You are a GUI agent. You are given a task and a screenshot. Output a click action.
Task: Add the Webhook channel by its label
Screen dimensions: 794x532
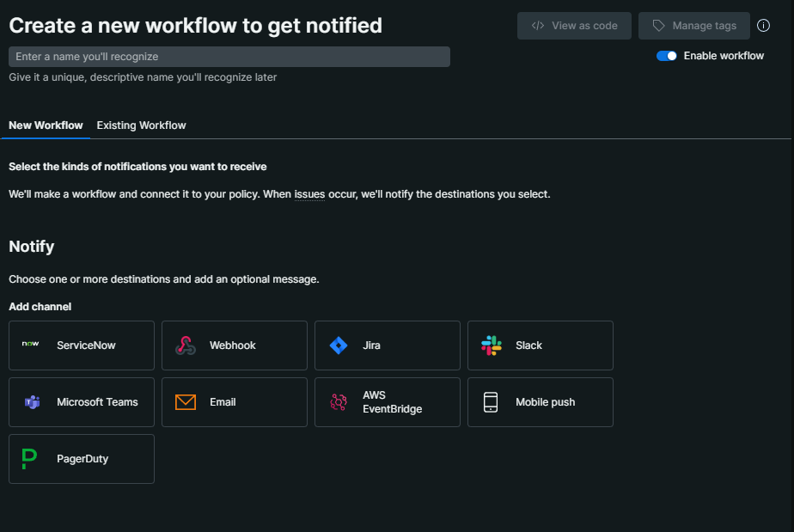click(x=233, y=345)
